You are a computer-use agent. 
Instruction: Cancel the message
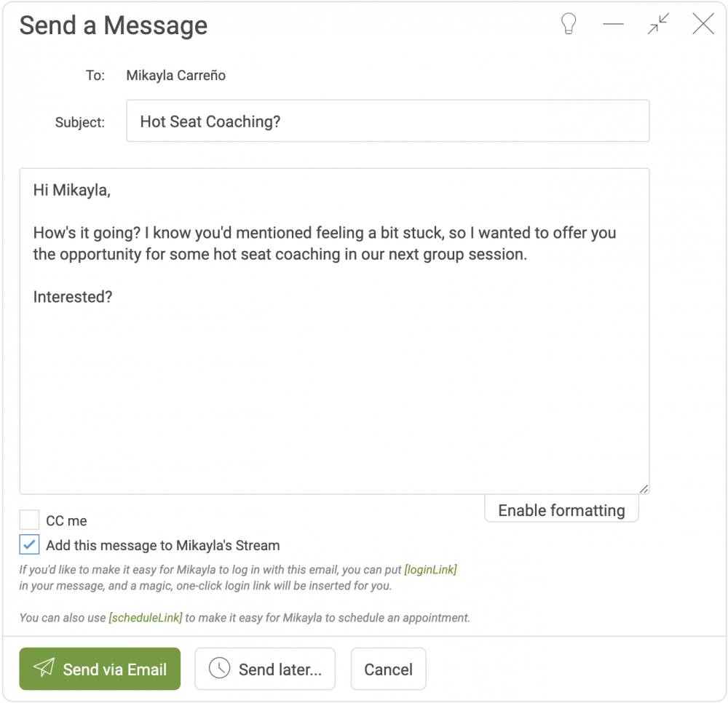388,669
